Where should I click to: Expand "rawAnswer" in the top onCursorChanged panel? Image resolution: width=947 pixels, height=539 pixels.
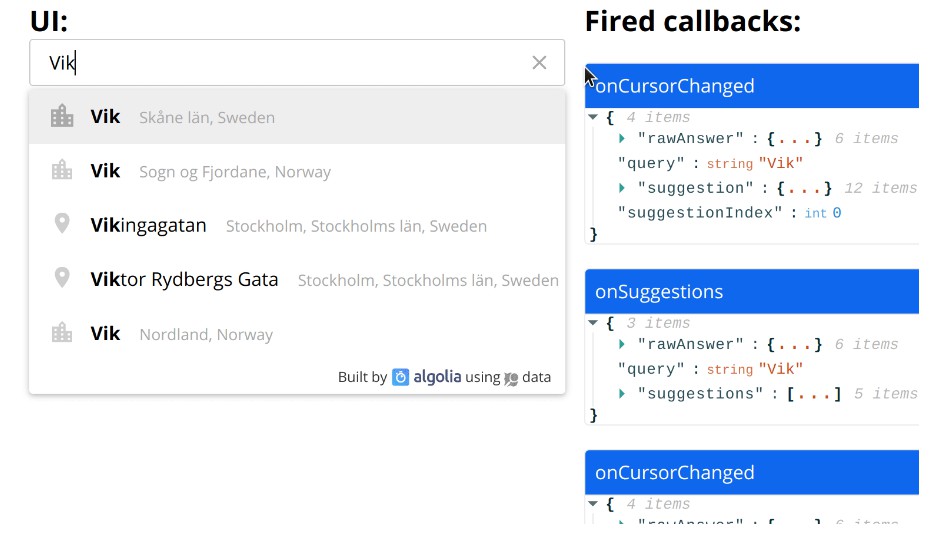623,139
